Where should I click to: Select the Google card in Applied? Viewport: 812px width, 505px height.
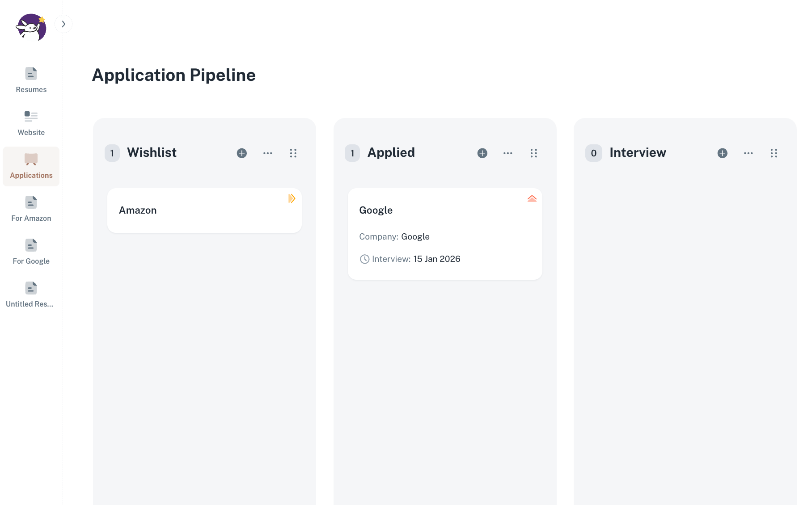click(445, 233)
